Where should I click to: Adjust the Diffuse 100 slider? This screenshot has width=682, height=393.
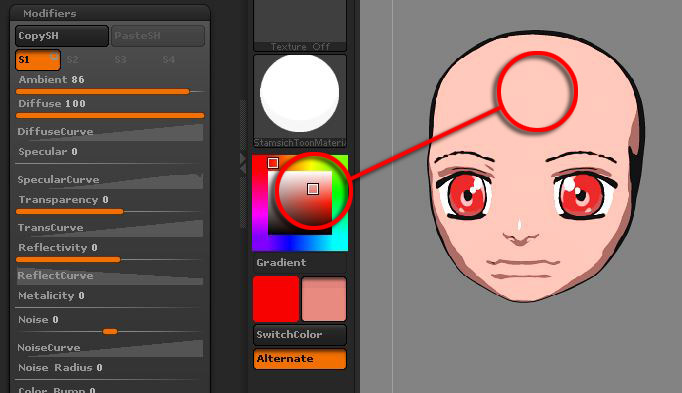pos(110,109)
